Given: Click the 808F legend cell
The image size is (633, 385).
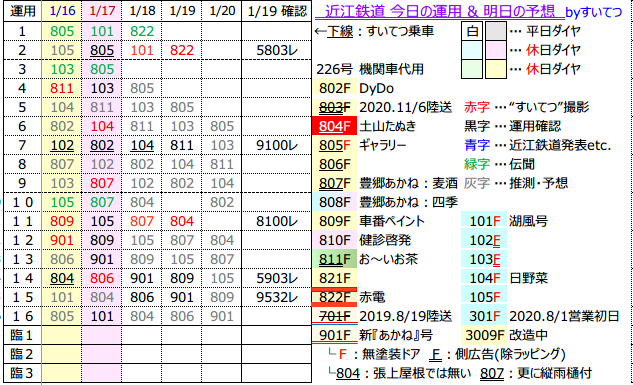Looking at the screenshot, I should [x=335, y=202].
